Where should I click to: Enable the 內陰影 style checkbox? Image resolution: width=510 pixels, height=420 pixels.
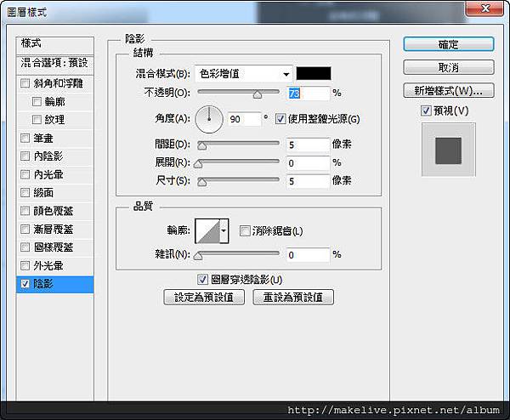point(25,156)
